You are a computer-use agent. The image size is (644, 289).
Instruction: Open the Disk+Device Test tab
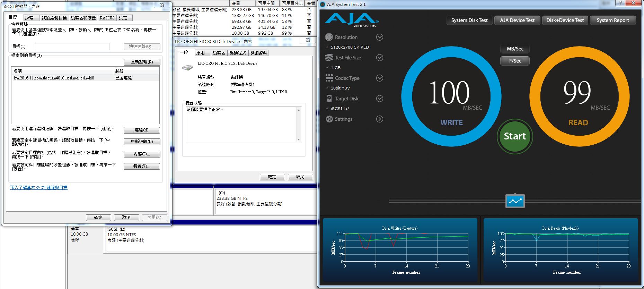pyautogui.click(x=565, y=20)
